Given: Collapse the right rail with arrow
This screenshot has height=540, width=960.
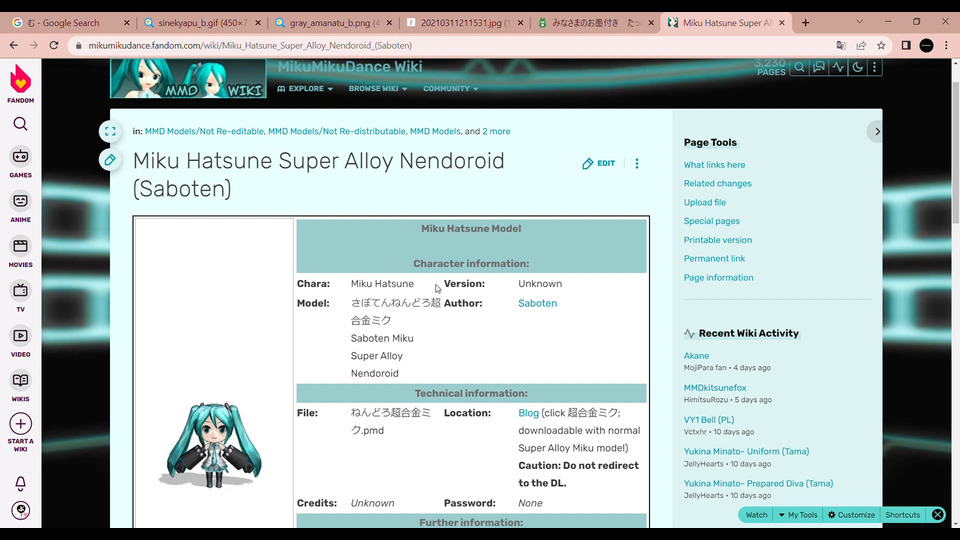Looking at the screenshot, I should pos(876,132).
